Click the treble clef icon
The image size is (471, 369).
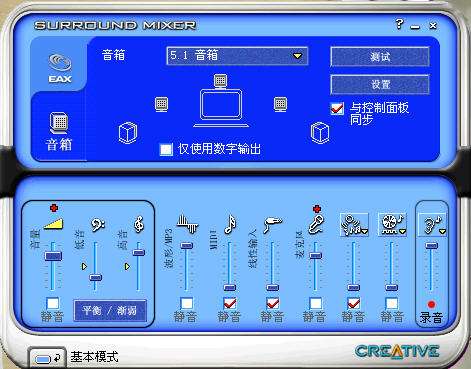pyautogui.click(x=139, y=224)
